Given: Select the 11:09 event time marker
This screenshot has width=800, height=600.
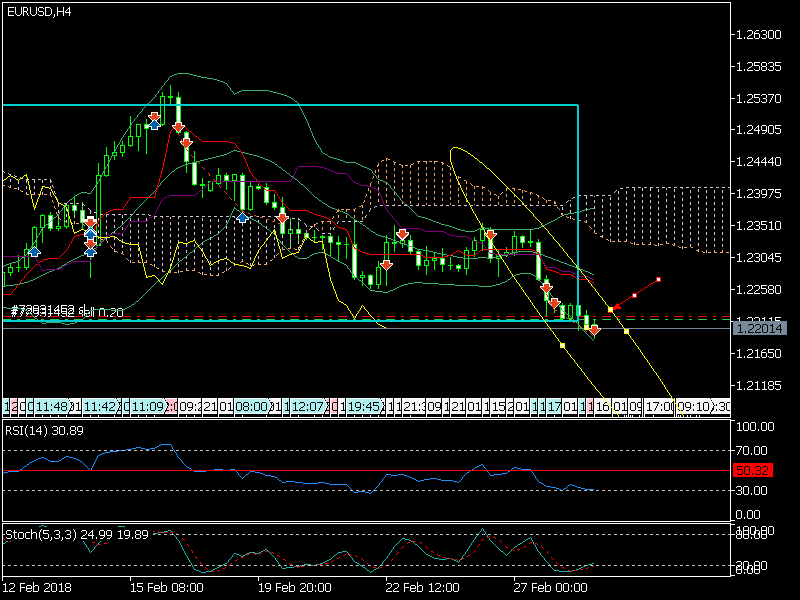Looking at the screenshot, I should [x=148, y=407].
